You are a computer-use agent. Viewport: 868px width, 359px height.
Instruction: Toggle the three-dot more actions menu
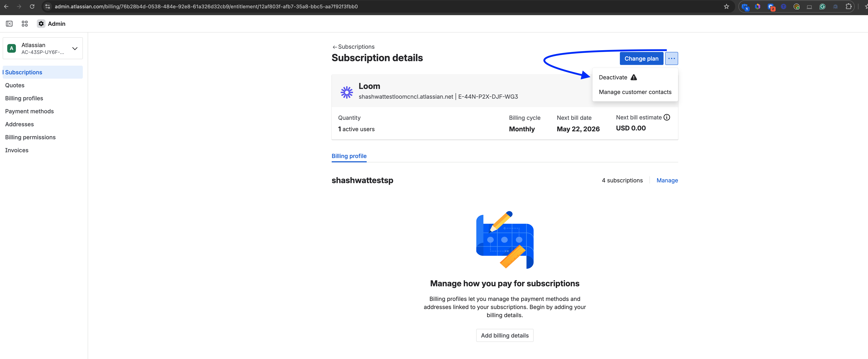click(x=671, y=58)
